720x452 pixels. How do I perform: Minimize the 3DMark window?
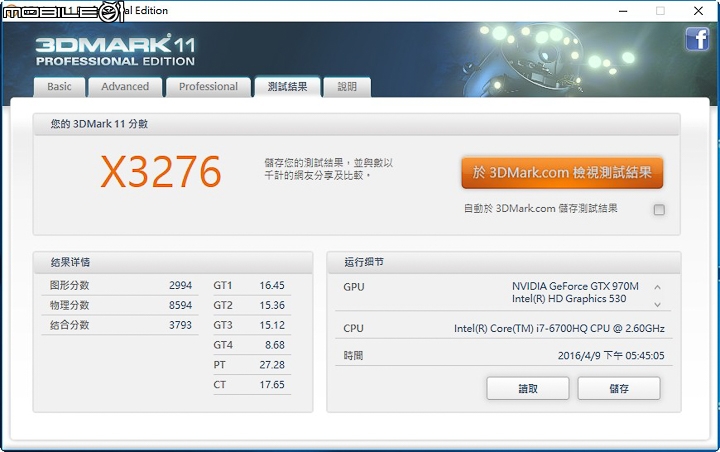click(623, 11)
